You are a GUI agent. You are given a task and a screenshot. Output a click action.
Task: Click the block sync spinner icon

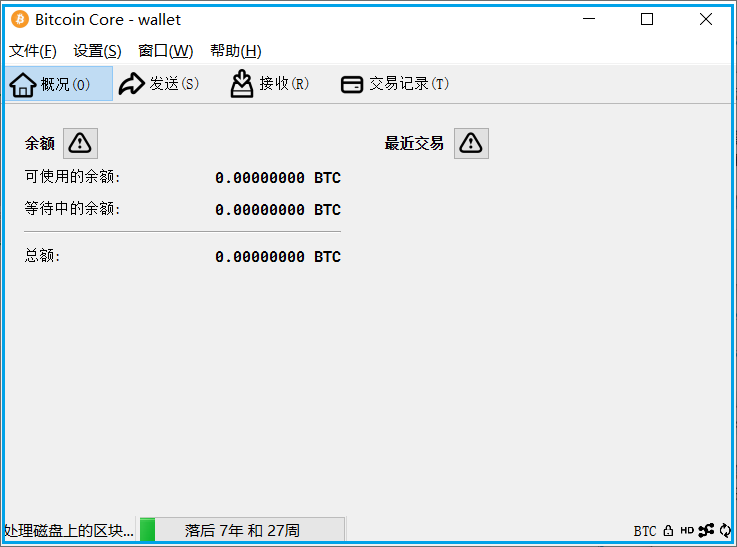point(725,531)
